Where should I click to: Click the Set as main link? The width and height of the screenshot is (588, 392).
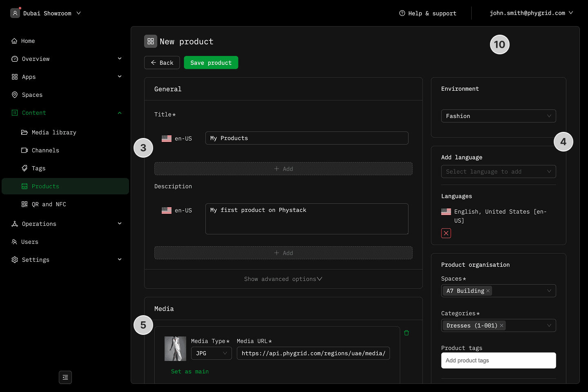tap(190, 372)
